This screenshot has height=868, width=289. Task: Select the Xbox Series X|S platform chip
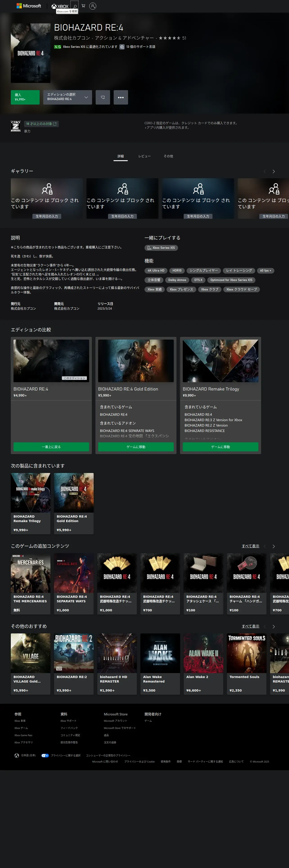(x=161, y=248)
